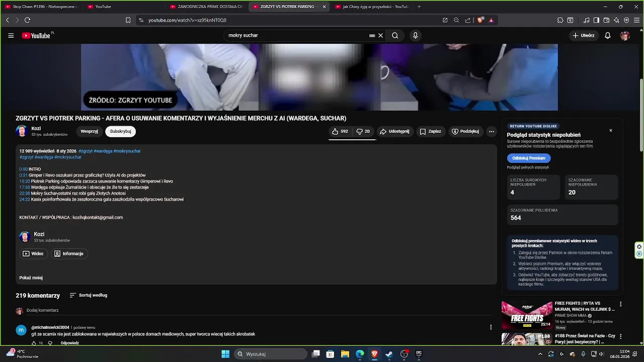
Task: Open Brave Rewards triangle icon
Action: point(491,20)
